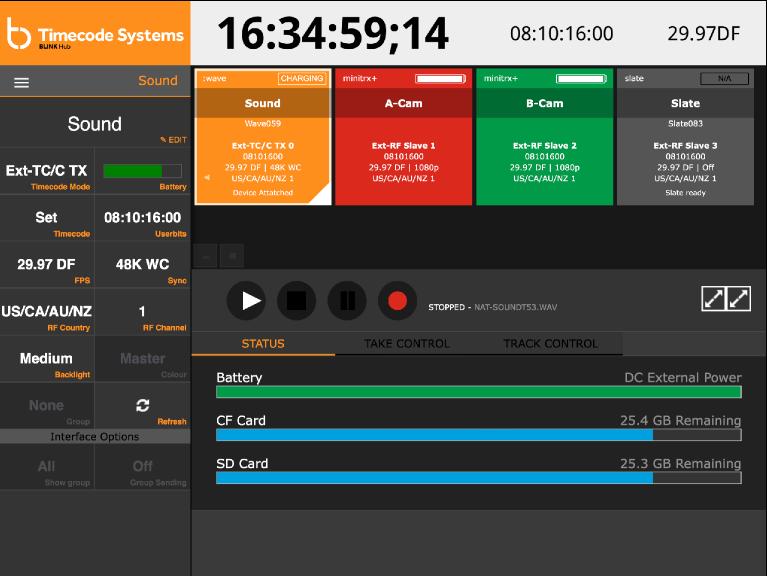Select the Sound wave device card
767x576 pixels.
pos(263,137)
